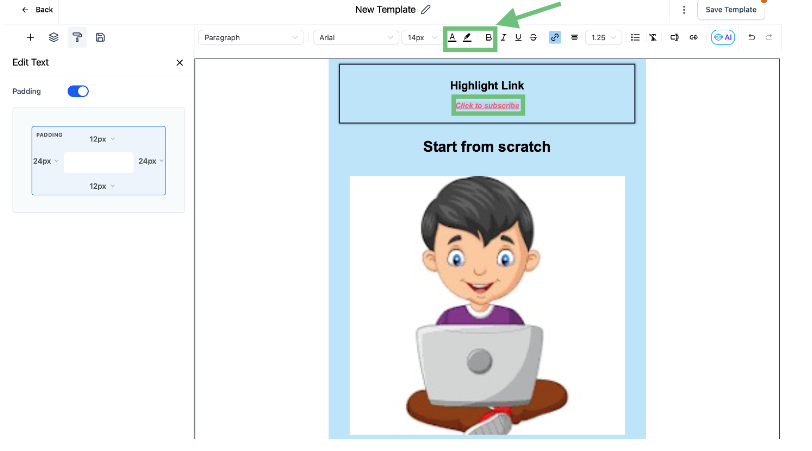
Task: Click the add element plus icon
Action: click(30, 37)
